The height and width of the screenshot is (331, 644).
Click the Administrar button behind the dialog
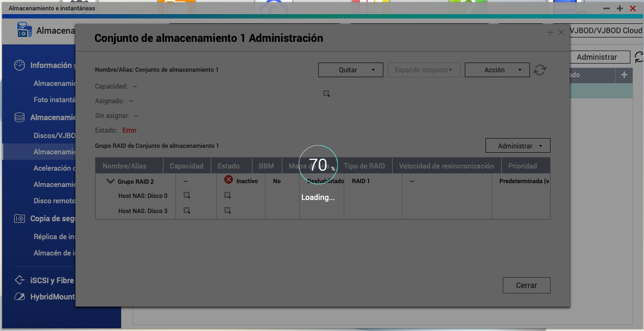[596, 57]
